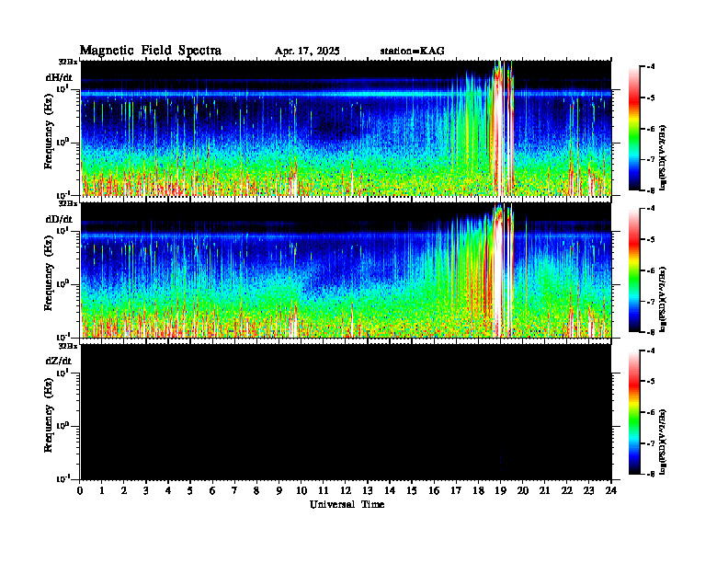This screenshot has width=728, height=563.
Task: Click hour tick label 12 on the time axis
Action: pos(346,490)
